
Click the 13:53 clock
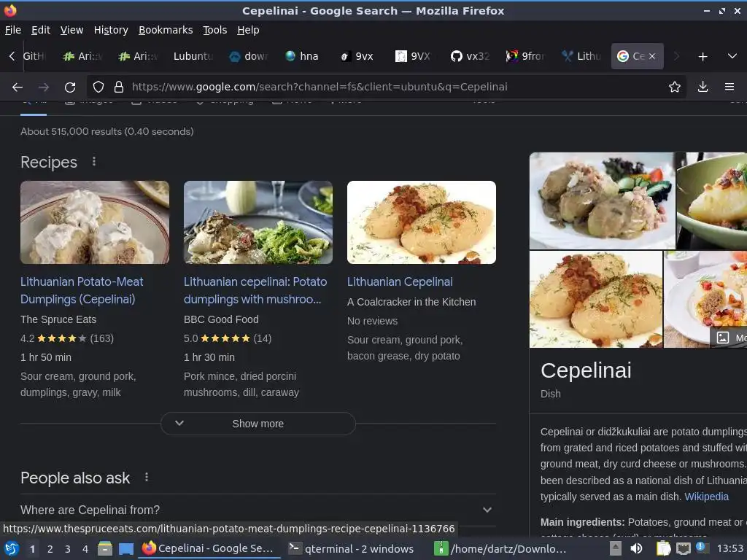pos(729,549)
